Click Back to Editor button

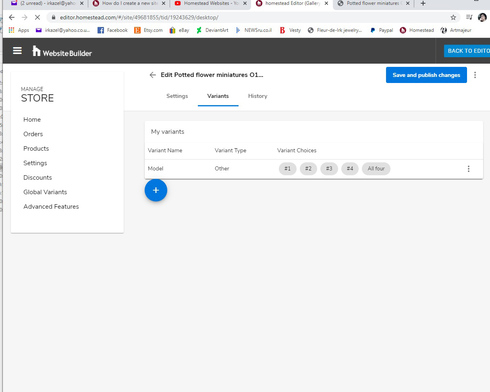click(x=467, y=51)
